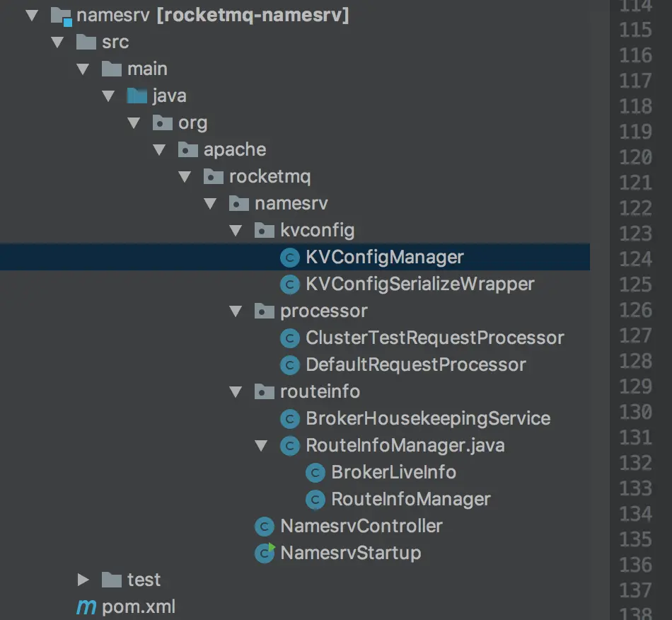
Task: Collapse the kvconfig package
Action: pos(235,230)
